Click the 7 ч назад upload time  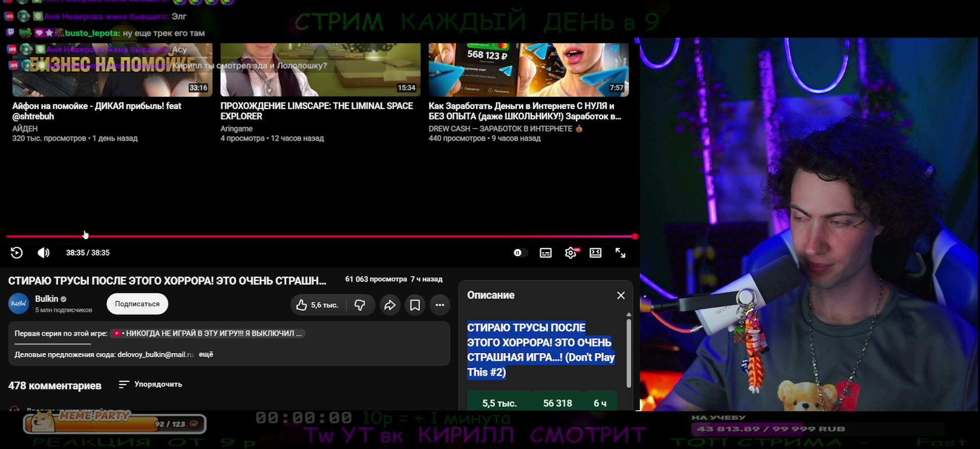click(x=427, y=279)
